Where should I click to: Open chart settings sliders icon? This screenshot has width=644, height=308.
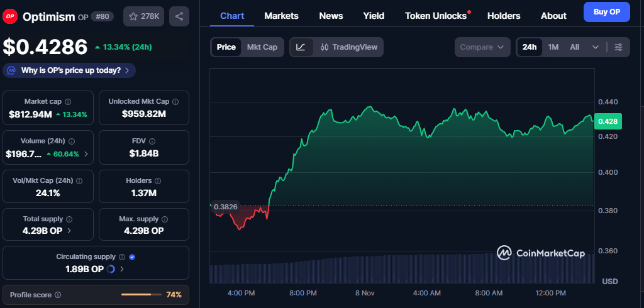tap(618, 47)
